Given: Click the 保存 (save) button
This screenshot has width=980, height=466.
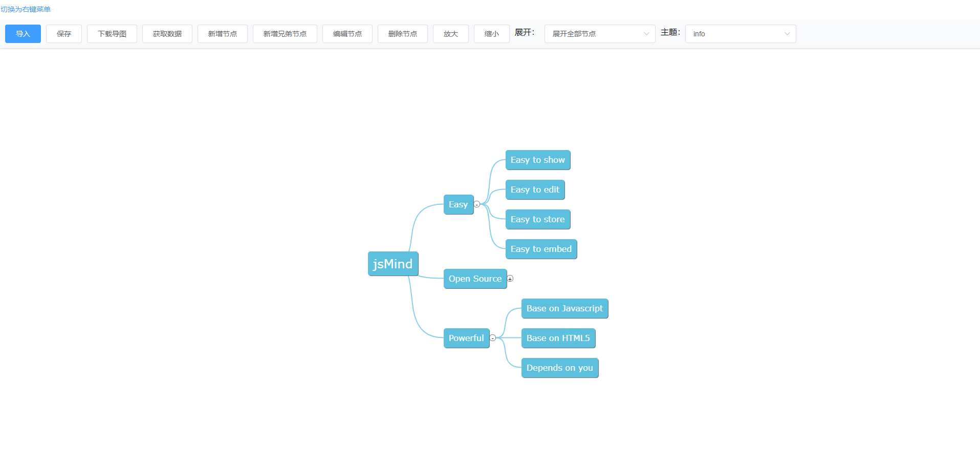Looking at the screenshot, I should (63, 33).
